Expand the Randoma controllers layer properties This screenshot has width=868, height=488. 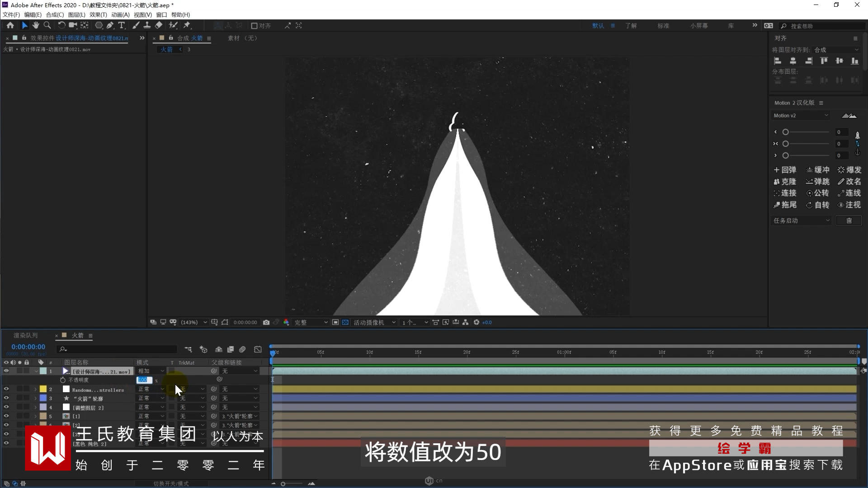point(35,389)
